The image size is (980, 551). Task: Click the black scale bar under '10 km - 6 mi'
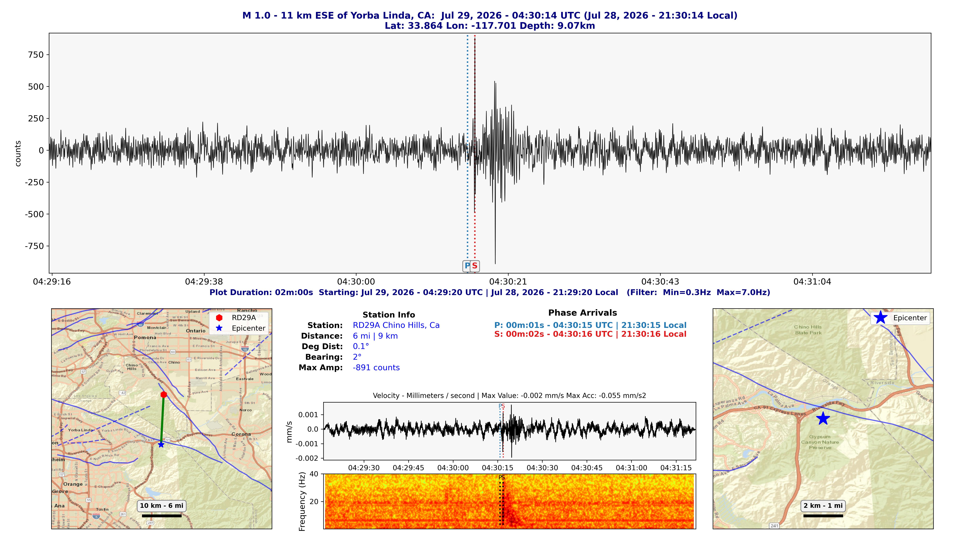point(162,516)
